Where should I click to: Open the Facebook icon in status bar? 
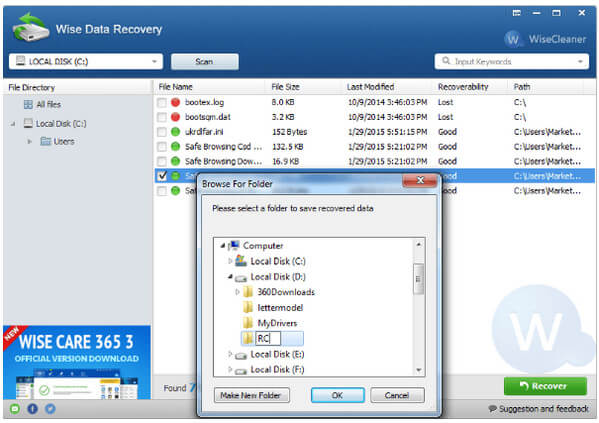tap(32, 409)
